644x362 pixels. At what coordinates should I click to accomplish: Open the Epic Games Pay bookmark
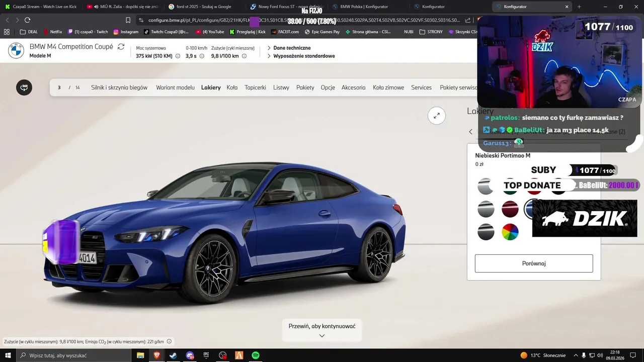click(x=322, y=32)
